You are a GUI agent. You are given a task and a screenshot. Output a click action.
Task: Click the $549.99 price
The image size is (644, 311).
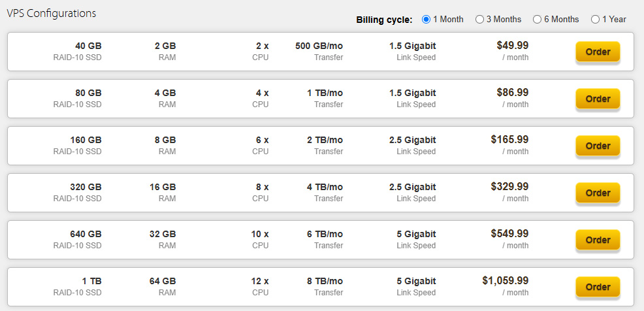[x=509, y=233]
